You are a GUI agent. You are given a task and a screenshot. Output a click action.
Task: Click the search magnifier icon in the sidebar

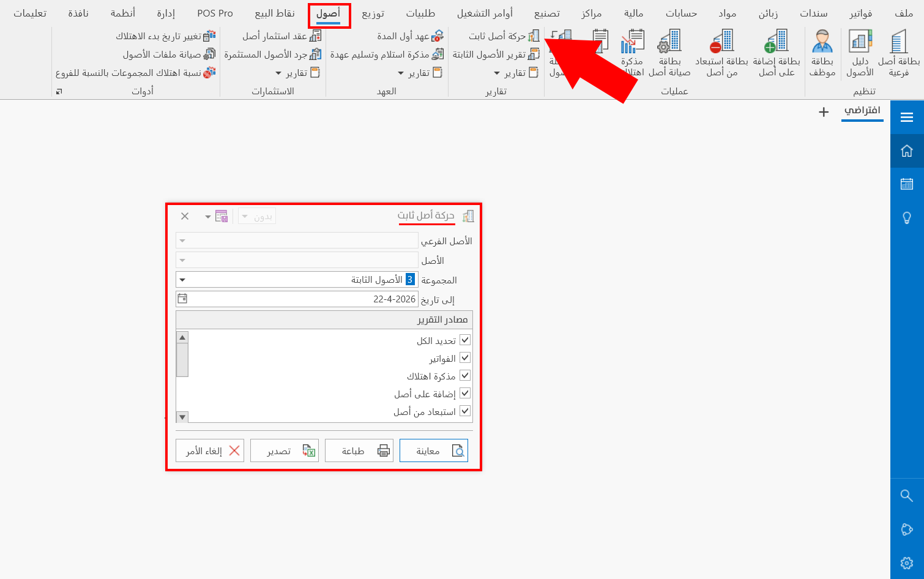pyautogui.click(x=907, y=495)
